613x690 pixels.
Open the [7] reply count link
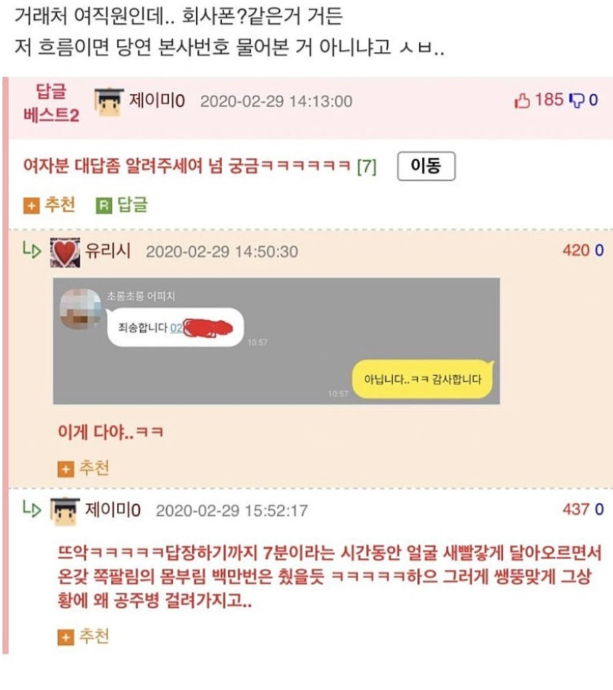click(x=367, y=167)
